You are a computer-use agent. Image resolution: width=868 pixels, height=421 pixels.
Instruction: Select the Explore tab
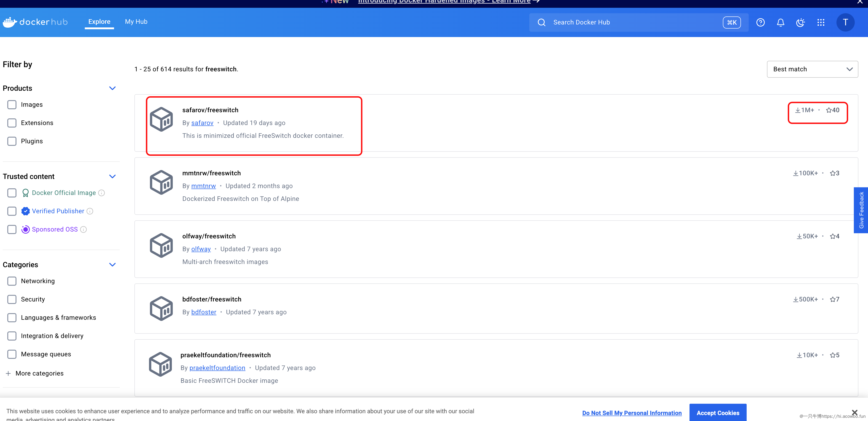coord(99,21)
